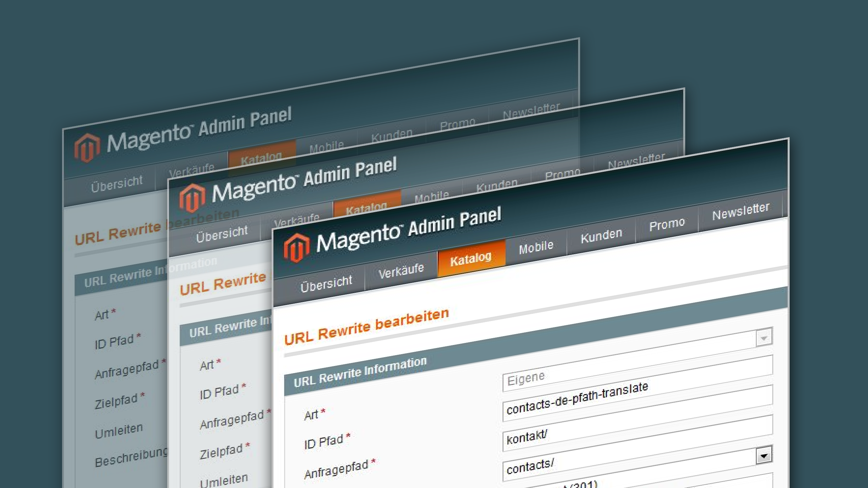
Task: Open the Übersicht menu in the front window
Action: pos(326,283)
